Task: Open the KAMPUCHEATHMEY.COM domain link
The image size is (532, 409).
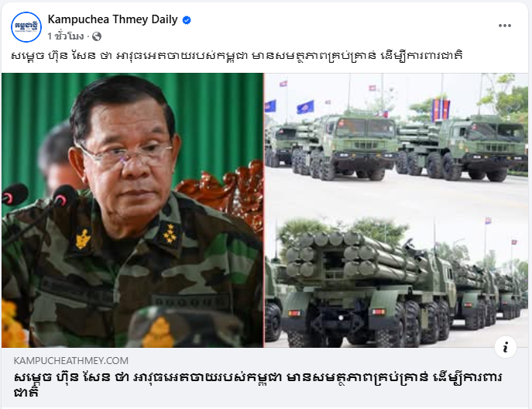Action: [x=71, y=360]
